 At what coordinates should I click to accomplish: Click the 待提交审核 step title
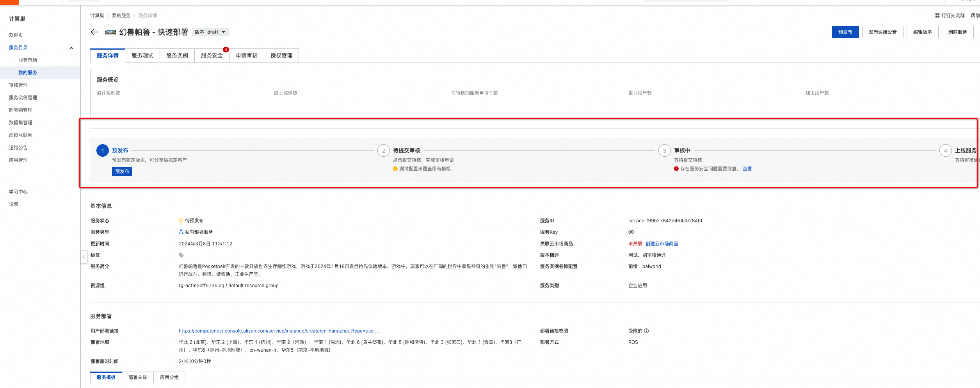point(407,150)
